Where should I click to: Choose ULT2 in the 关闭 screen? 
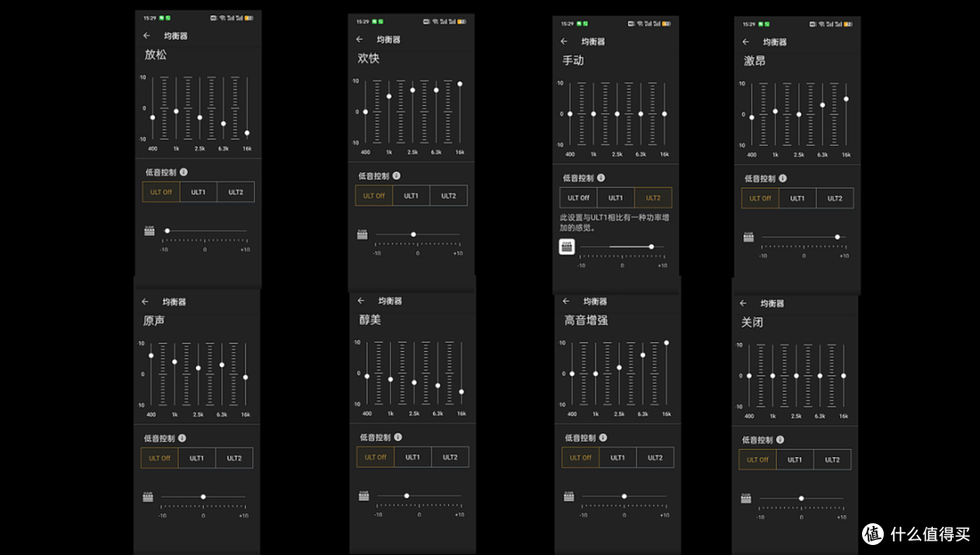[832, 460]
